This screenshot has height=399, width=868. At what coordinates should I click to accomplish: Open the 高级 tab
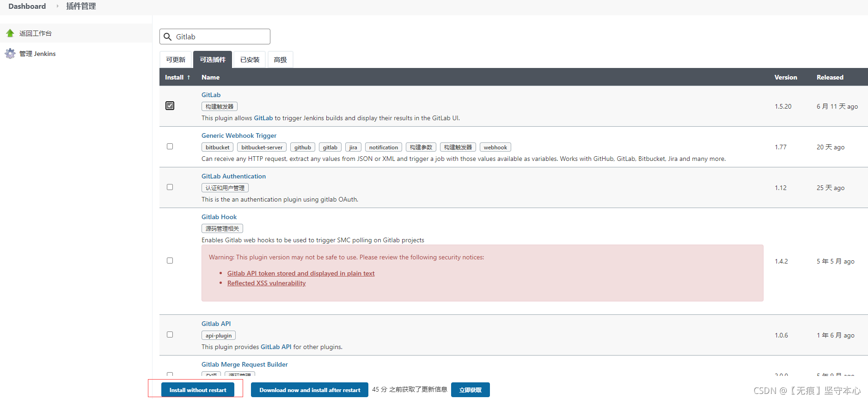[x=280, y=60]
